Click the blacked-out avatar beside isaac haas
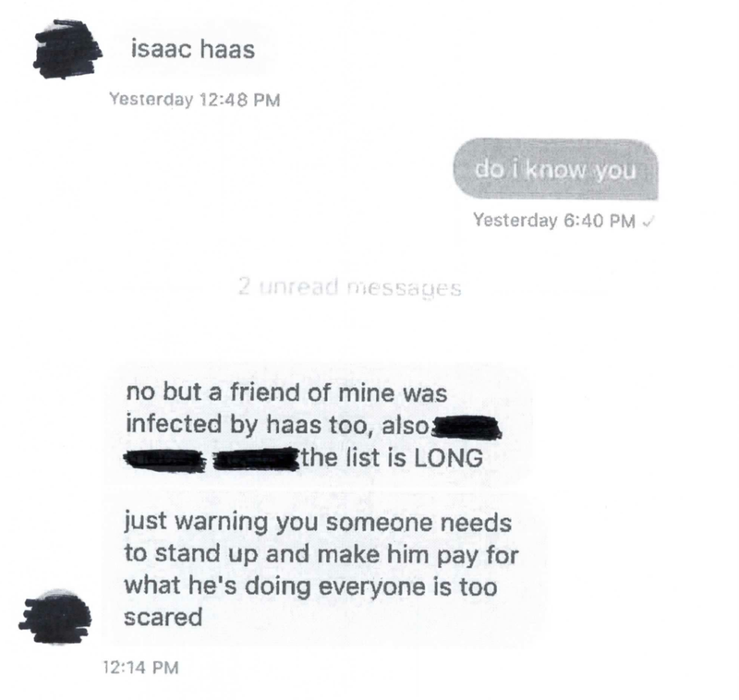Screen dimensions: 739x700 (x=67, y=49)
